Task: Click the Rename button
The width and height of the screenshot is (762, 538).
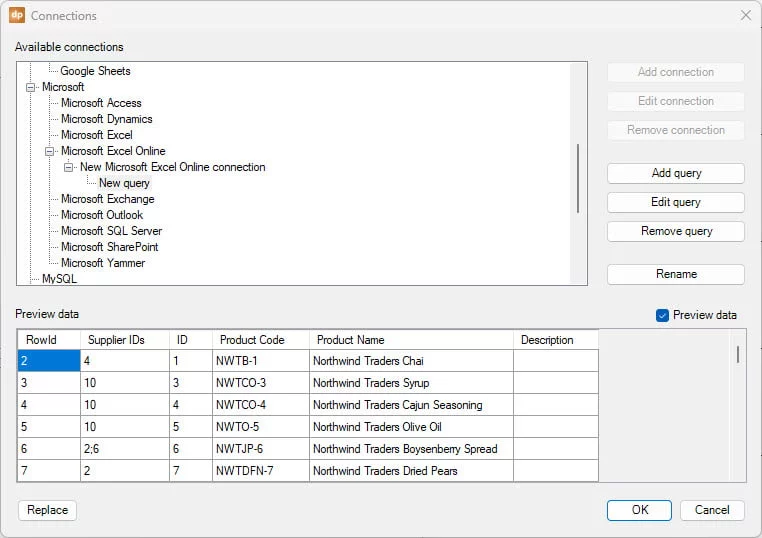Action: tap(675, 275)
